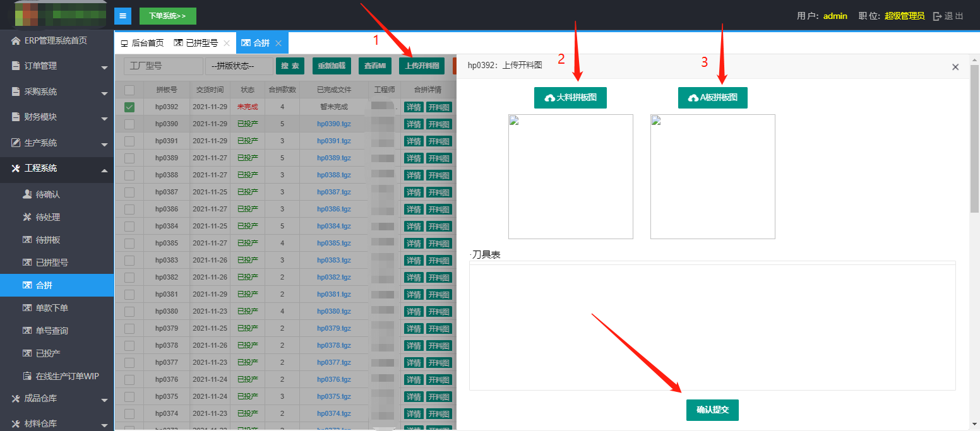980x431 pixels.
Task: Check the hp0390 row checkbox
Action: click(129, 124)
